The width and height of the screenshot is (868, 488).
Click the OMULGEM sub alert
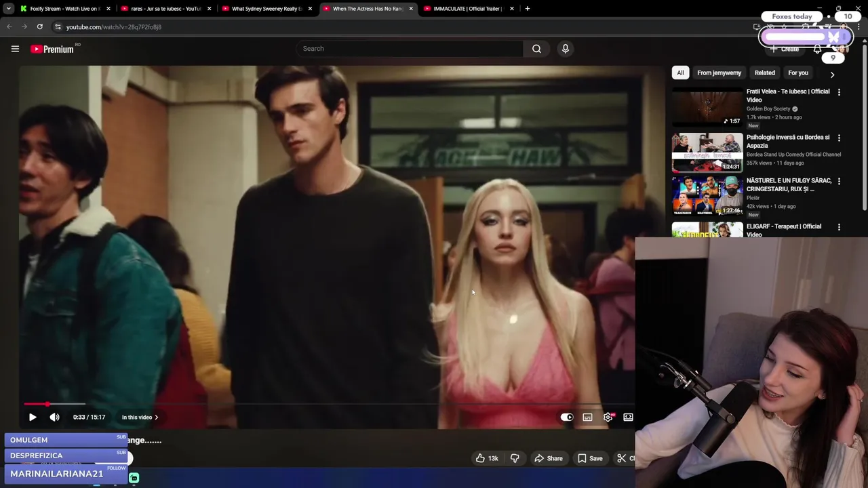pos(66,440)
